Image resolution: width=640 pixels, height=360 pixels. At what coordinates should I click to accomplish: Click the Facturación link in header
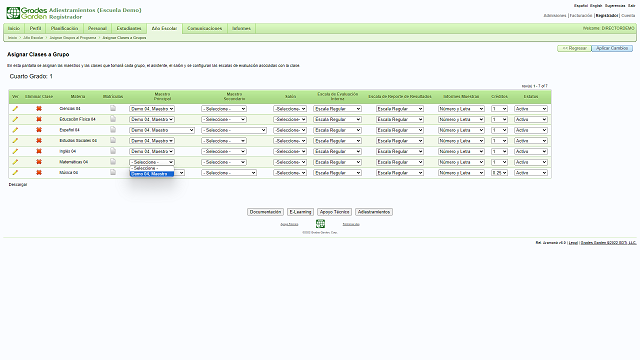tap(581, 16)
